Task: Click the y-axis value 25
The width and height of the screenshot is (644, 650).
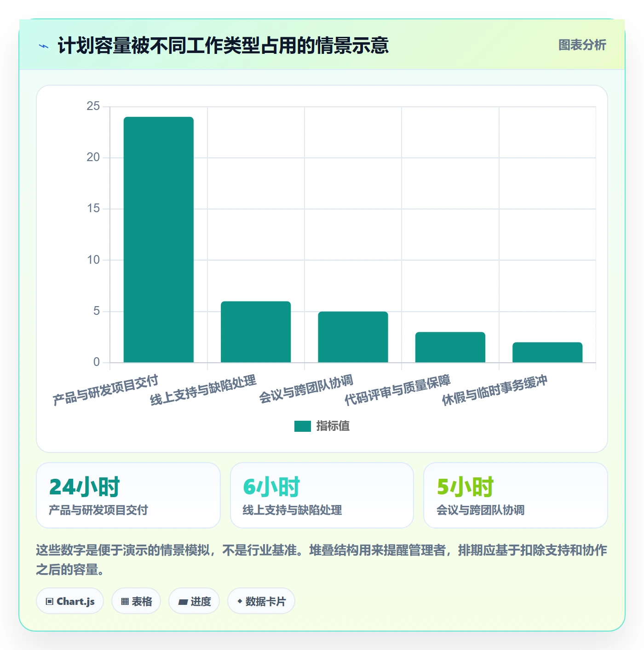Action: [93, 106]
